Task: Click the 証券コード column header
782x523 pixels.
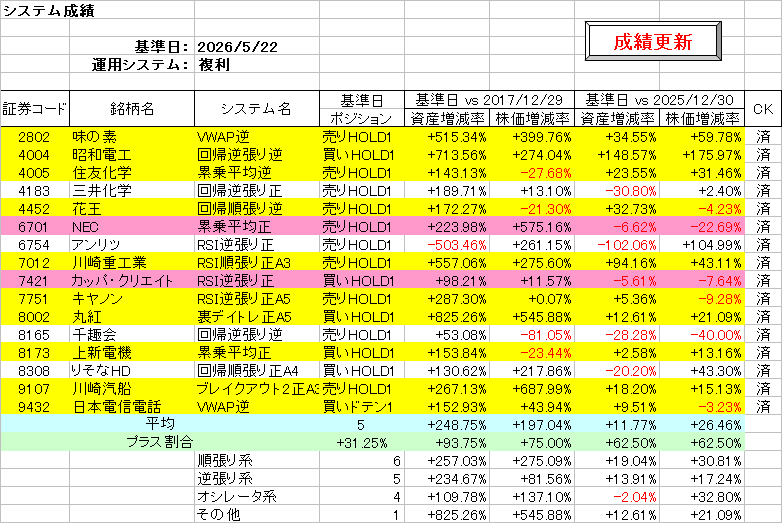Action: pyautogui.click(x=35, y=109)
